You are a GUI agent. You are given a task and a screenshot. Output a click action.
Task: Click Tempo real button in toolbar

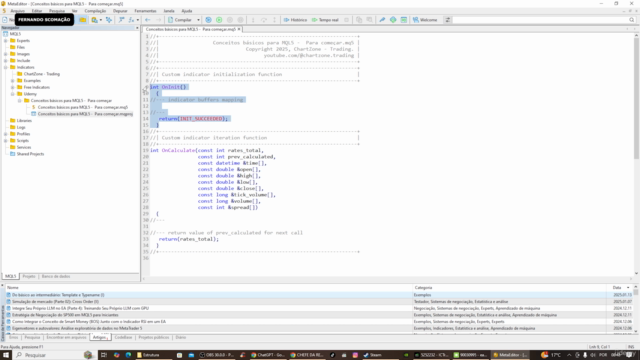325,20
